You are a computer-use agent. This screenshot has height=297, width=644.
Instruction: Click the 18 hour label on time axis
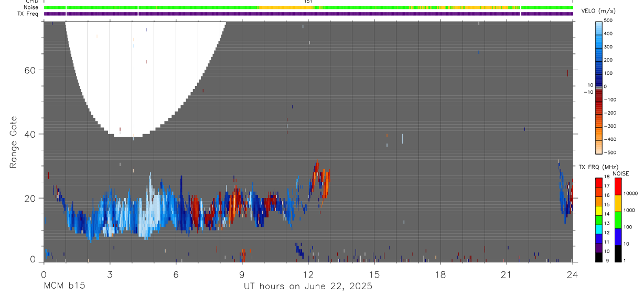[x=440, y=274]
